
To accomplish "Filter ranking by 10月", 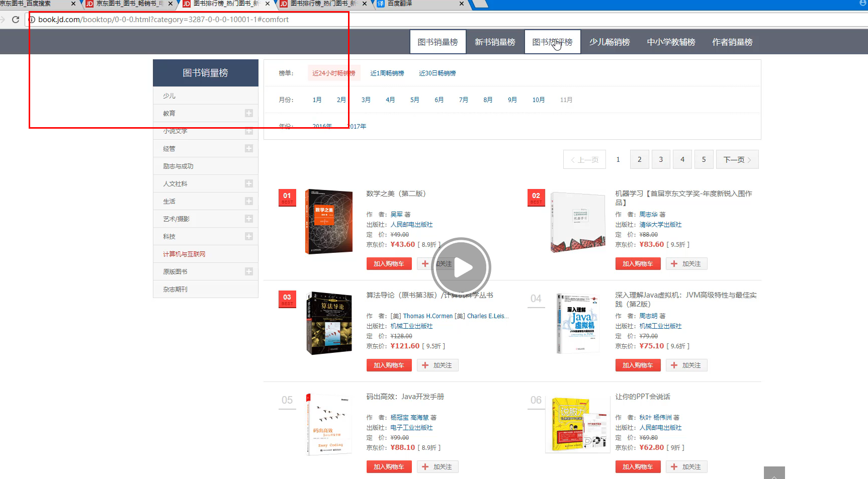I will (x=539, y=100).
